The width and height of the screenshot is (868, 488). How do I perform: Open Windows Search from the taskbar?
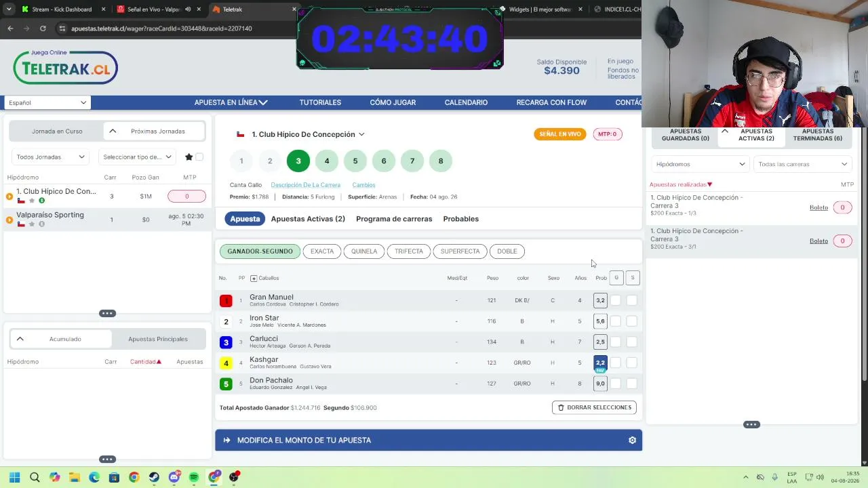click(x=35, y=477)
